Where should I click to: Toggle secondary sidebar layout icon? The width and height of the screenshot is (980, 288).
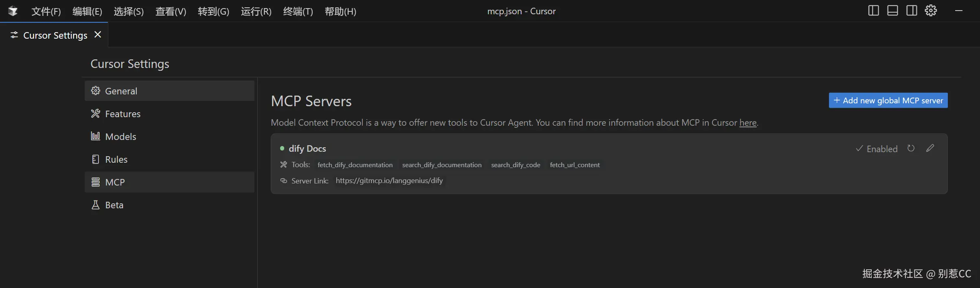912,11
